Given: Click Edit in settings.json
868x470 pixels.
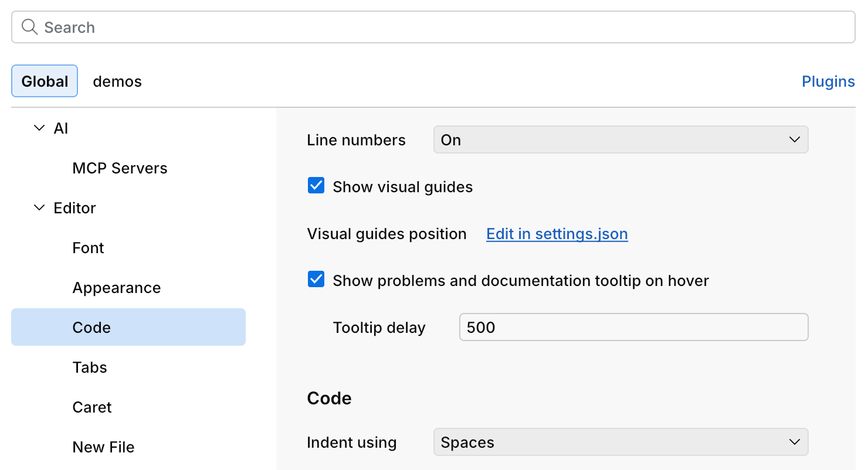Looking at the screenshot, I should tap(556, 234).
